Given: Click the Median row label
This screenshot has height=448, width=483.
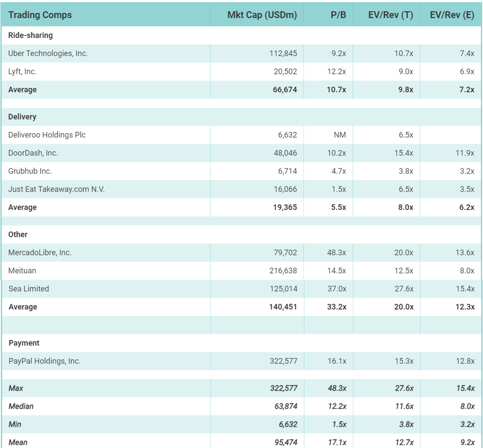Looking at the screenshot, I should 21,406.
